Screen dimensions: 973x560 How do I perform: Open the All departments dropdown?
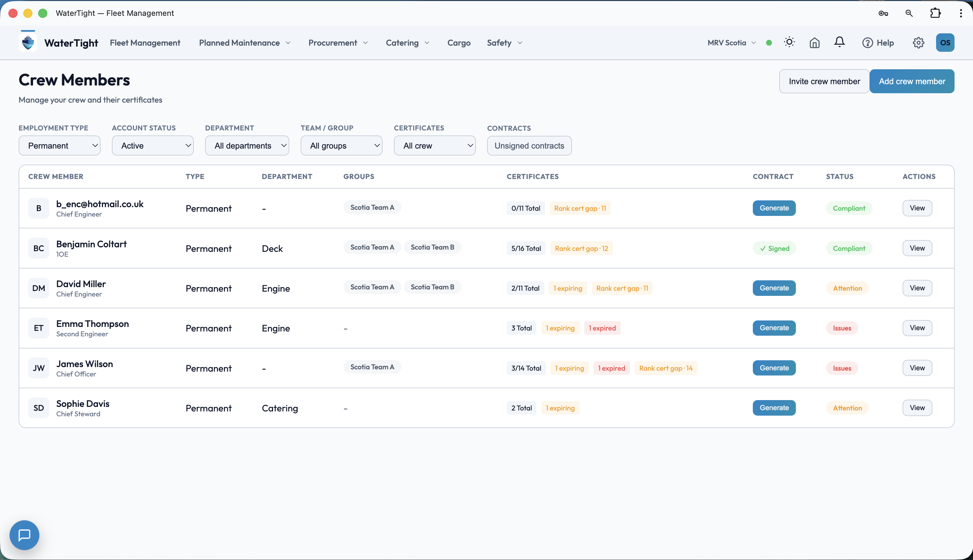[247, 146]
